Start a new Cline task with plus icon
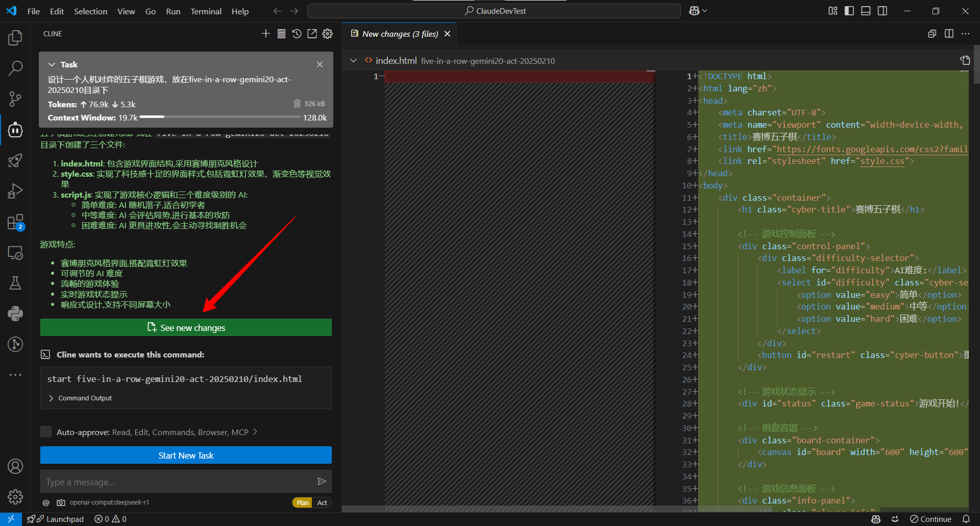The image size is (980, 526). (x=265, y=34)
